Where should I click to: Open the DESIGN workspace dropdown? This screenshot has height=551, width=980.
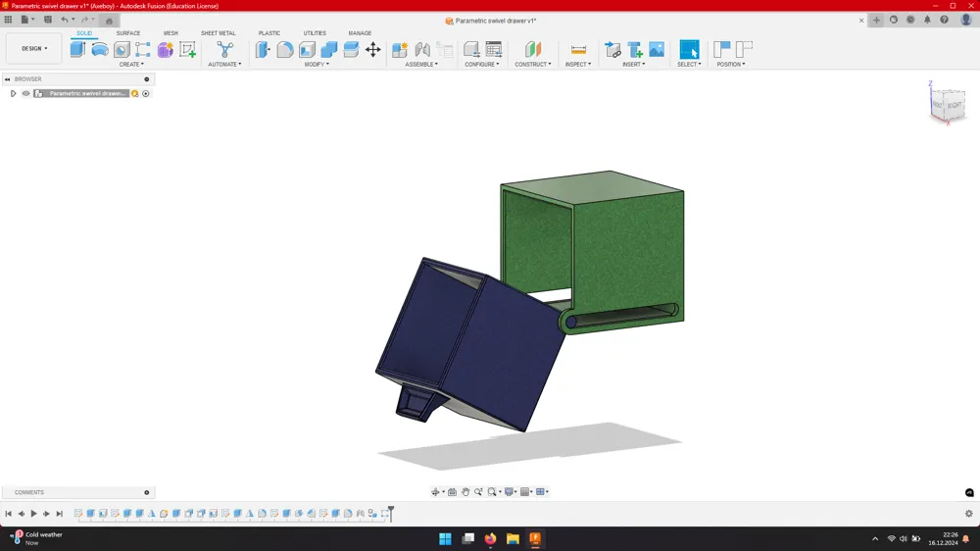[x=34, y=49]
